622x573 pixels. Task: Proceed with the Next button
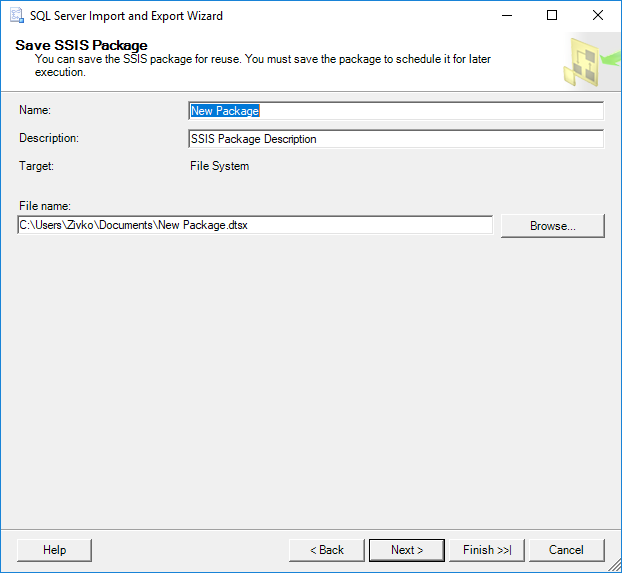coord(407,550)
